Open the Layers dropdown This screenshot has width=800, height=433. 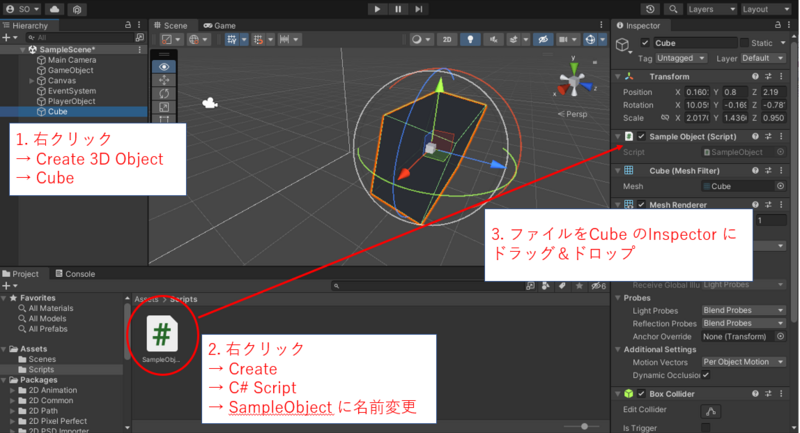click(x=711, y=9)
